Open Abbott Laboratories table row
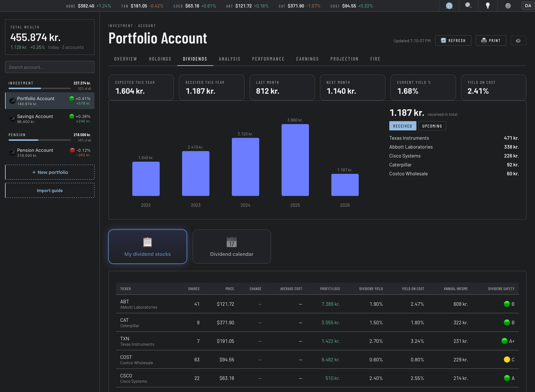This screenshot has height=392, width=535. [317, 304]
